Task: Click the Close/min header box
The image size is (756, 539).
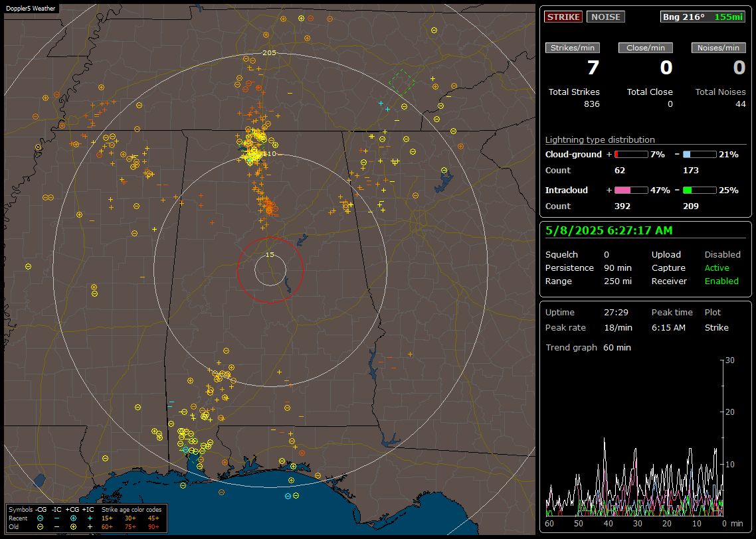Action: click(646, 48)
